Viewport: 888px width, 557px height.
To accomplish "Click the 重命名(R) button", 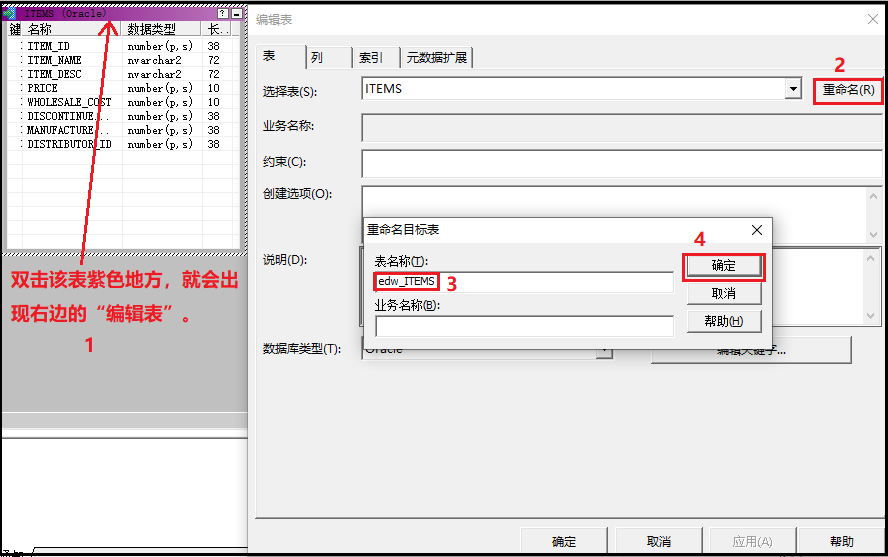I will [x=848, y=90].
